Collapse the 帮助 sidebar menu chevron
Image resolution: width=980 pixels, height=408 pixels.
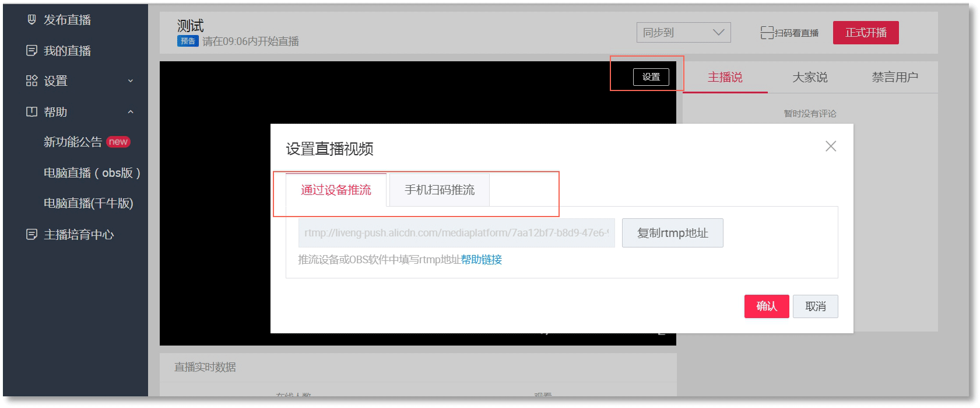[131, 111]
